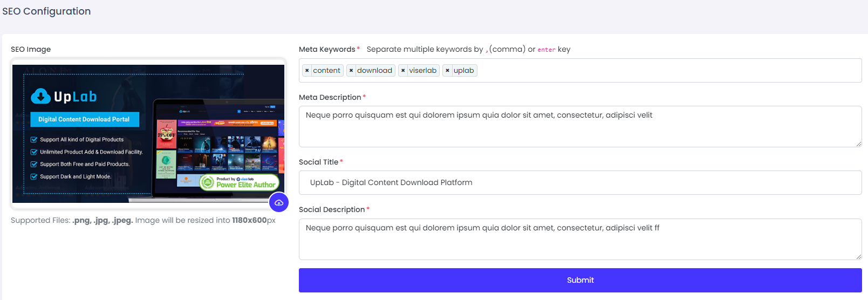
Task: Click the 'Support Dark and Light Mode' checkmark
Action: tap(34, 176)
